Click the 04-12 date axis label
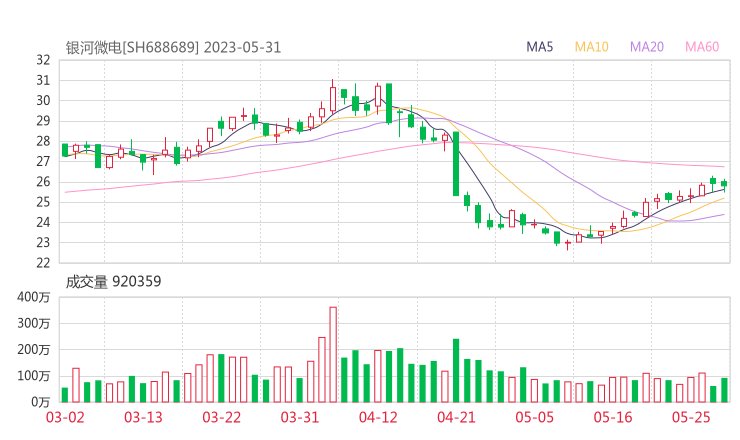 click(378, 417)
